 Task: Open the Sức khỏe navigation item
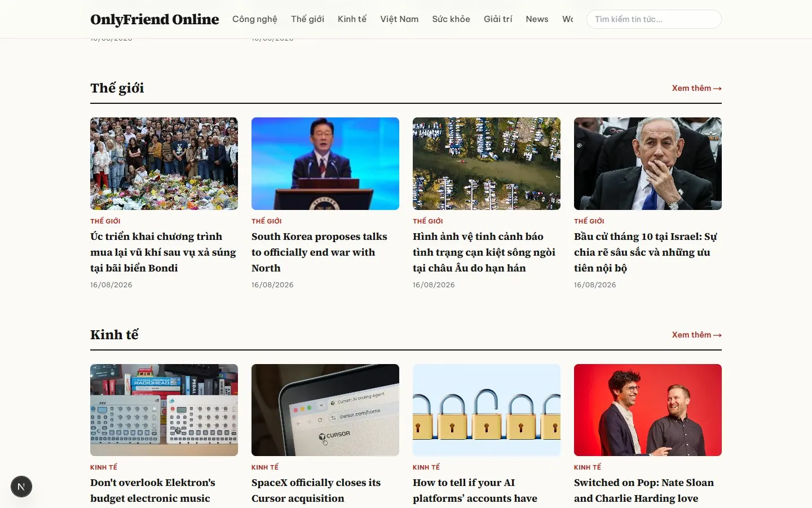click(x=451, y=19)
